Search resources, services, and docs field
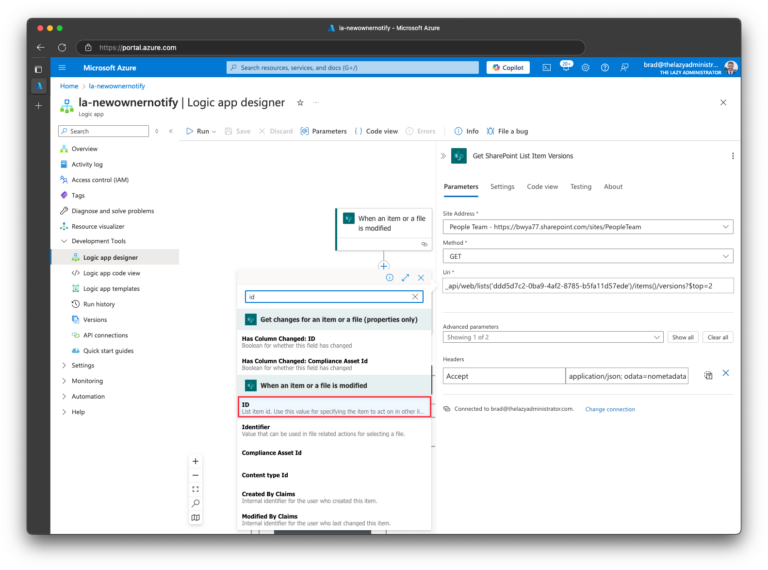 coord(353,68)
